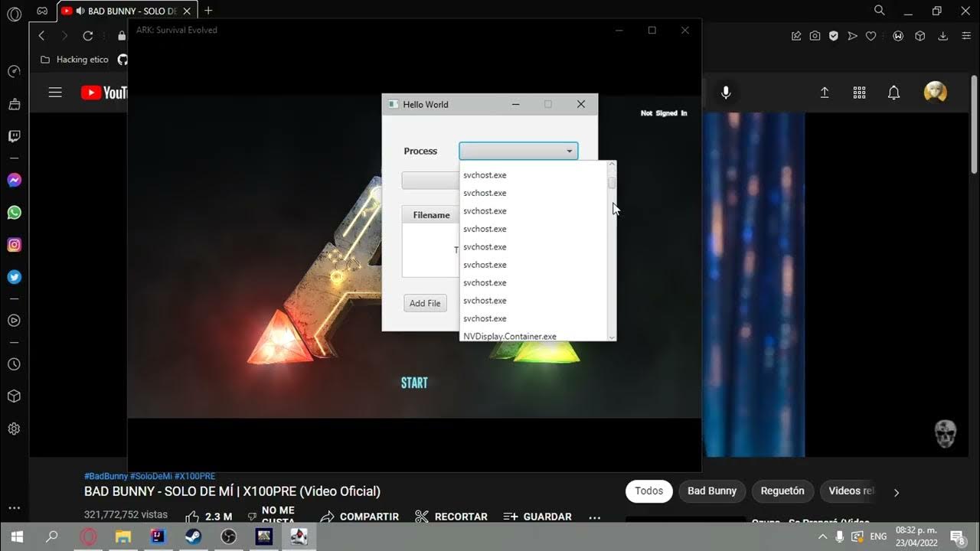
Task: Open the ad blocker shield icon
Action: click(x=834, y=36)
